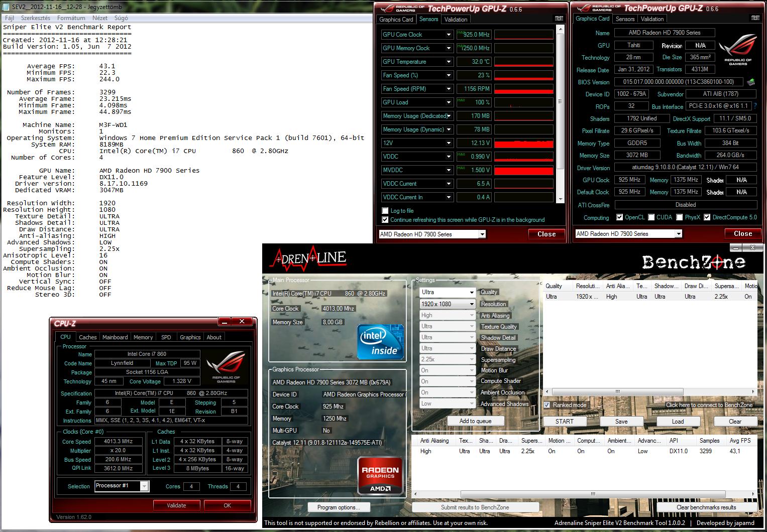
Task: Switch to SPD tab in CPU-Z
Action: 166,337
